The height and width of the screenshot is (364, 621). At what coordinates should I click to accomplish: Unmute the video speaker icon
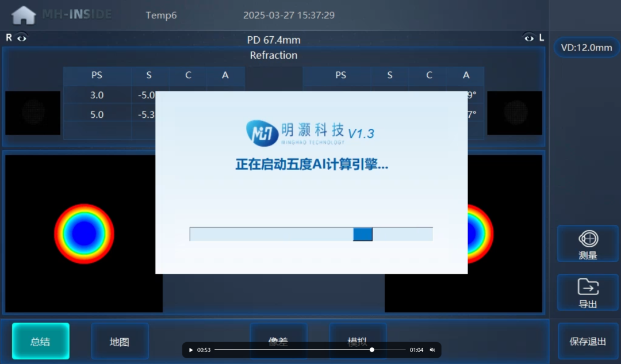point(432,350)
